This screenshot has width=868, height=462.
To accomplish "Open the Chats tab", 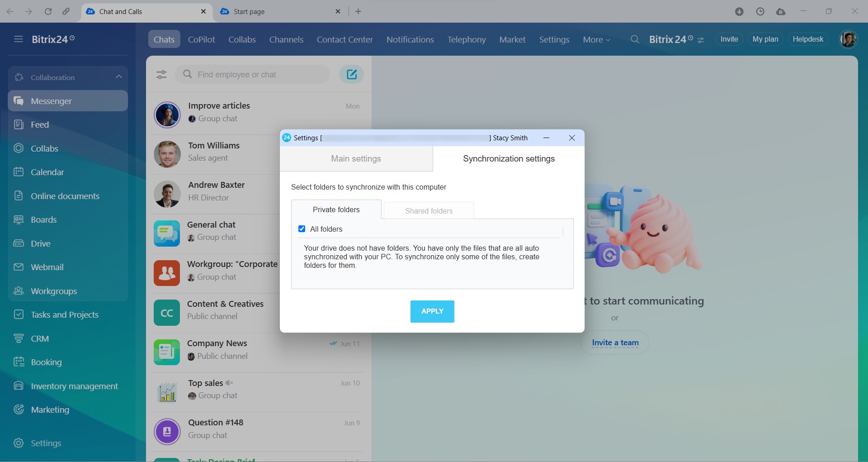I will [164, 39].
